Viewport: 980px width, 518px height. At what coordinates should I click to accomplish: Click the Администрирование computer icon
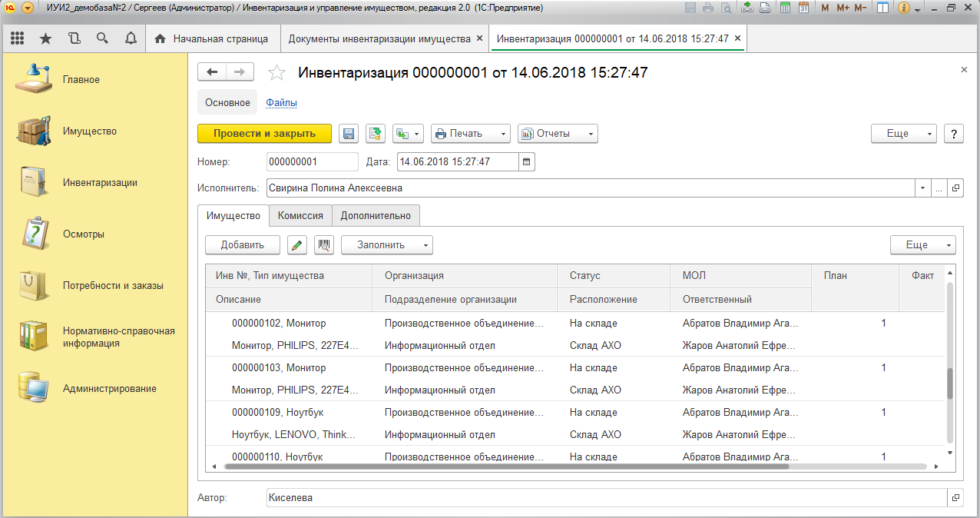coord(35,388)
